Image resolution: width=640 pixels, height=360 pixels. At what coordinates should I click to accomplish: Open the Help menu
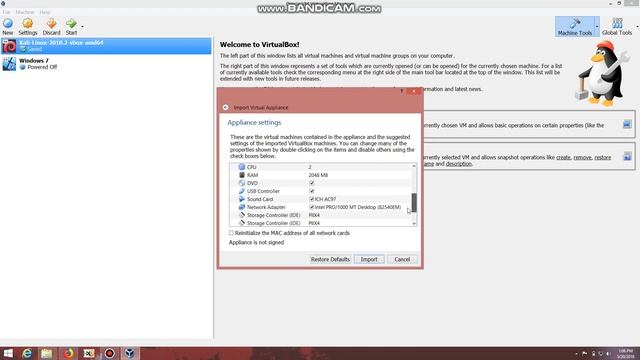(45, 12)
